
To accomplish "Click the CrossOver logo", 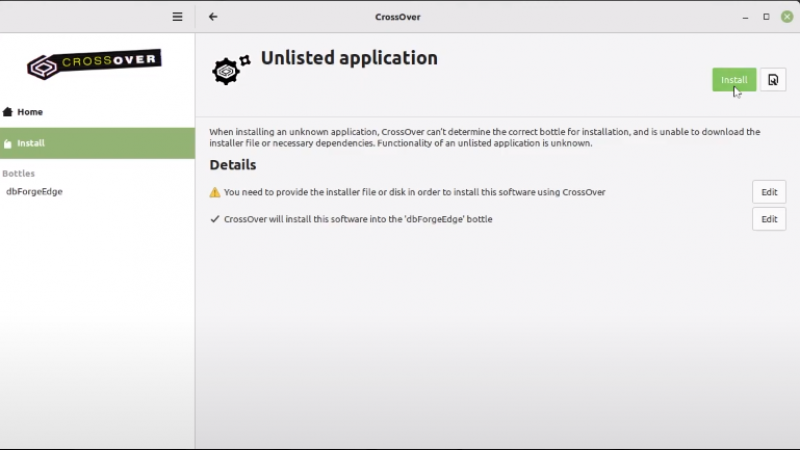I will coord(94,64).
